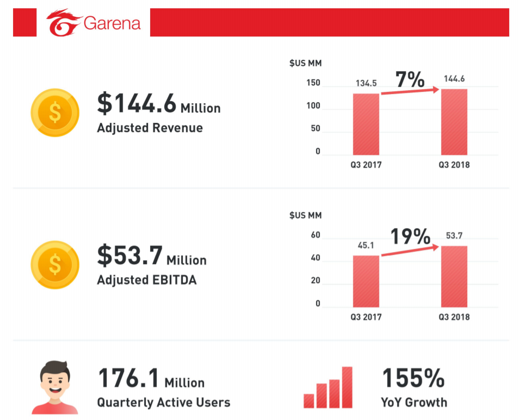Click the word "Million" next to 176.1
This screenshot has height=420, width=520.
(x=185, y=383)
